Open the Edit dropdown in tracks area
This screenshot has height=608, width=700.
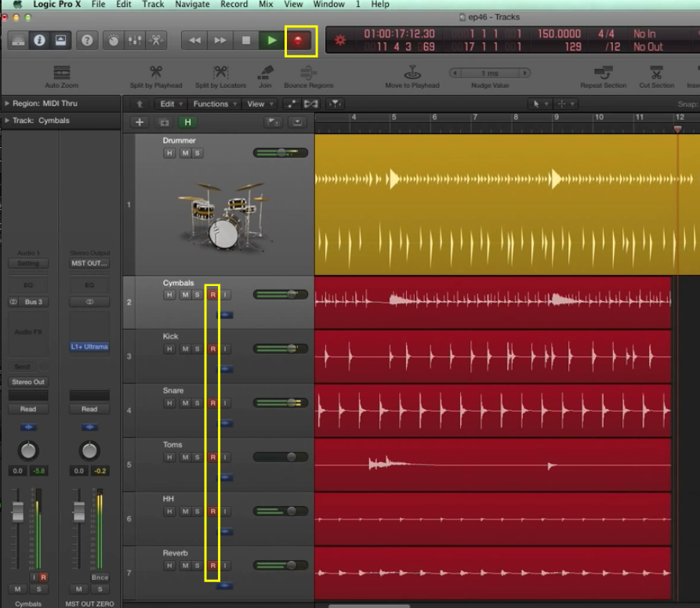[x=171, y=104]
